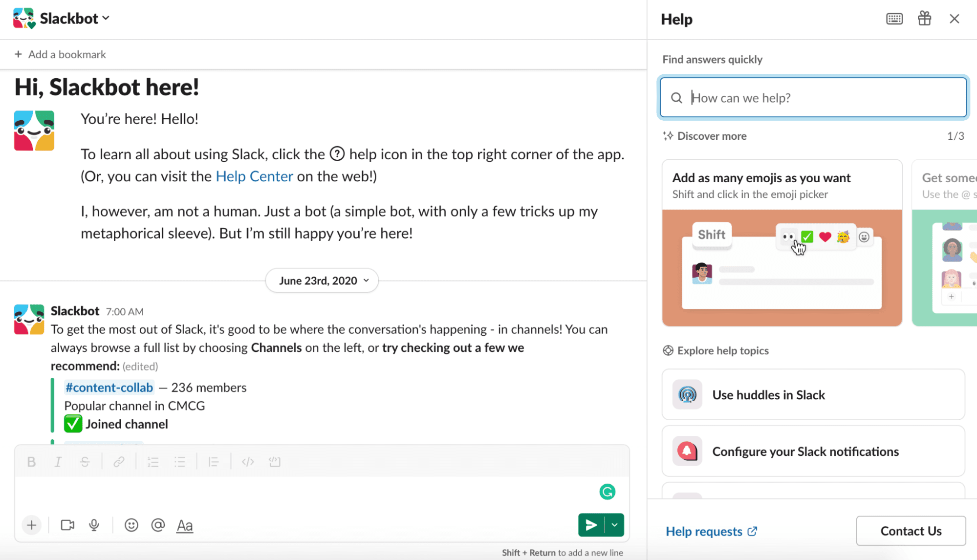Open the Add as many emojis card
977x560 pixels.
[x=782, y=243]
